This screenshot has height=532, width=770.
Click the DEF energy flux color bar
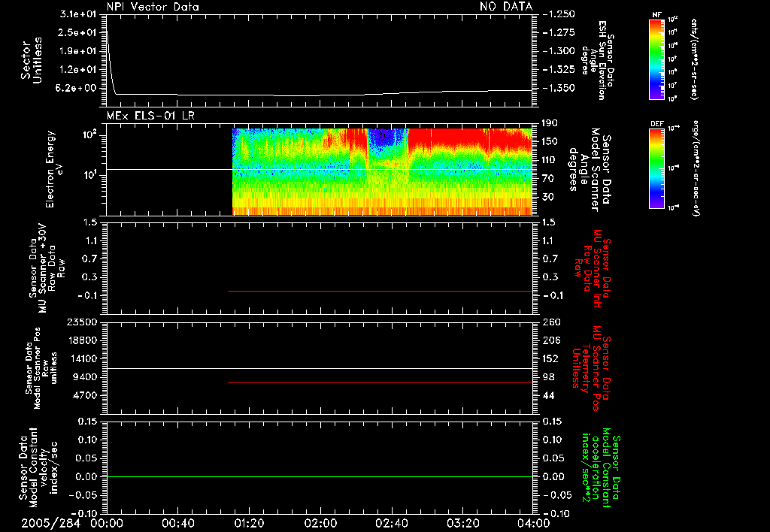pyautogui.click(x=657, y=168)
